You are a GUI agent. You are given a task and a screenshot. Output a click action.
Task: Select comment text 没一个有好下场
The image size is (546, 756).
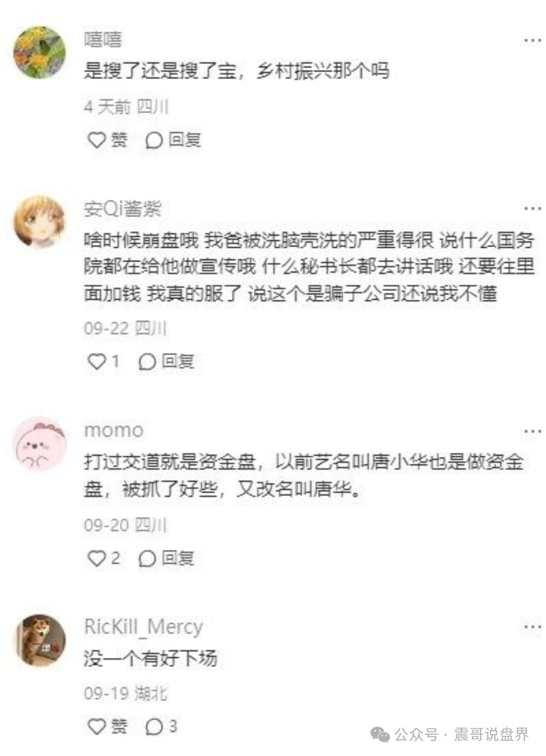pyautogui.click(x=150, y=658)
